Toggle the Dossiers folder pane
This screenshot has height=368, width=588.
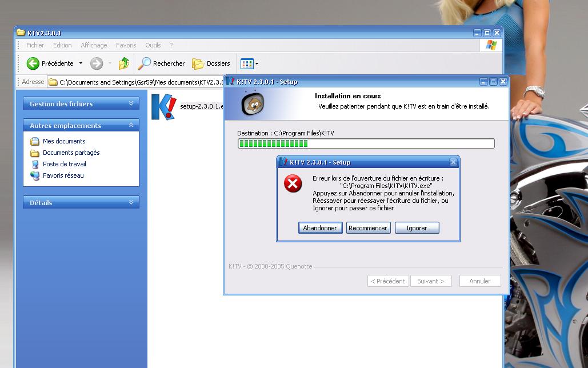tap(211, 63)
